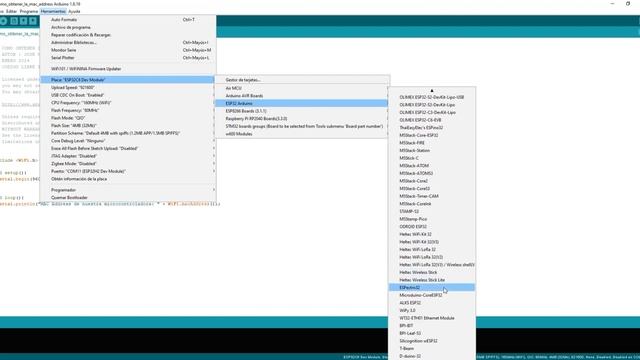Expand the Core Debug Level submenu
Viewport: 640px width, 360px height.
click(x=127, y=141)
